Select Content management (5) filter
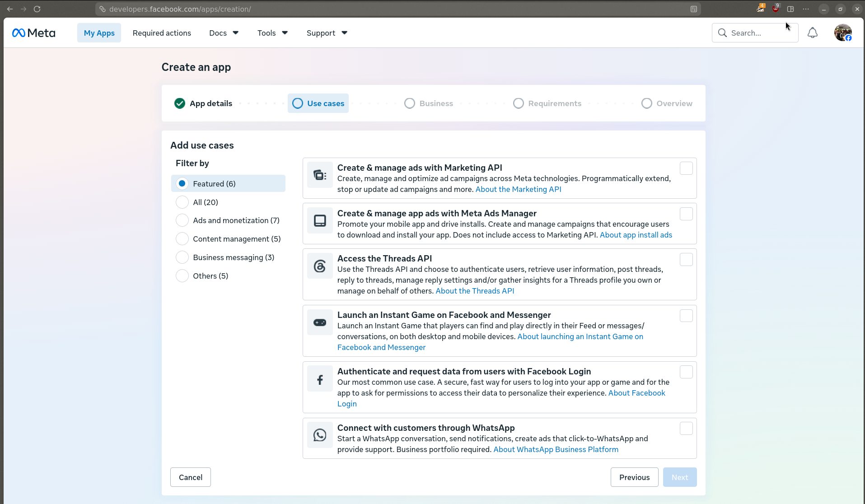Screen dimensions: 865x504 click(x=182, y=238)
